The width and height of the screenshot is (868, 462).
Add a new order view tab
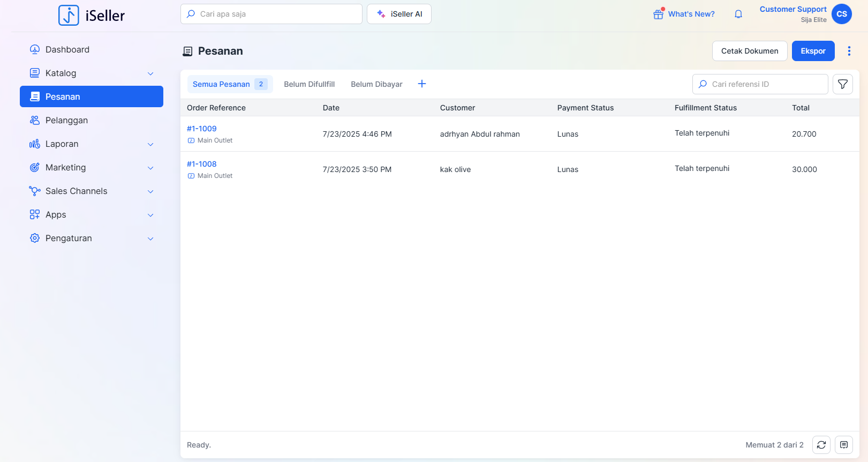422,84
